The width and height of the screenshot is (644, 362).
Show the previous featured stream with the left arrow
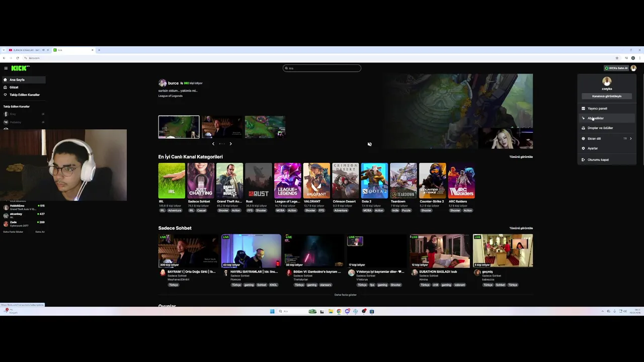point(213,144)
